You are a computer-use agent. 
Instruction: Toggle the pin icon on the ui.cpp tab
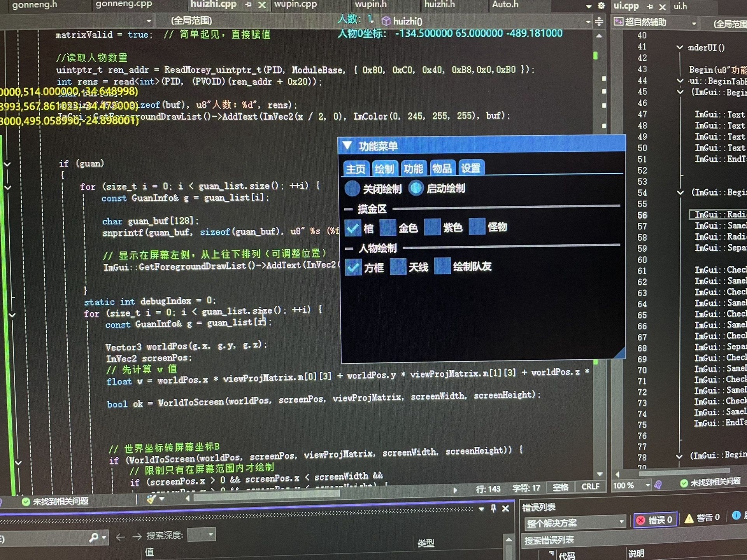tap(650, 7)
